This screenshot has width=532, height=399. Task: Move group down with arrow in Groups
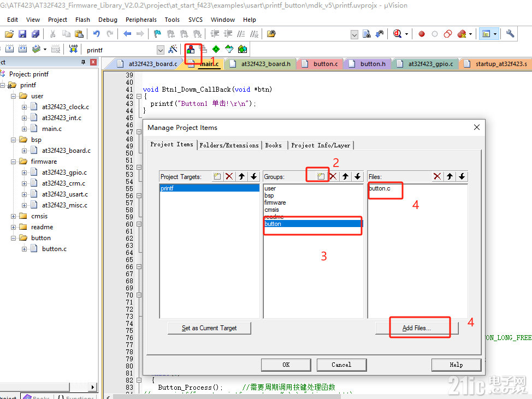point(358,176)
